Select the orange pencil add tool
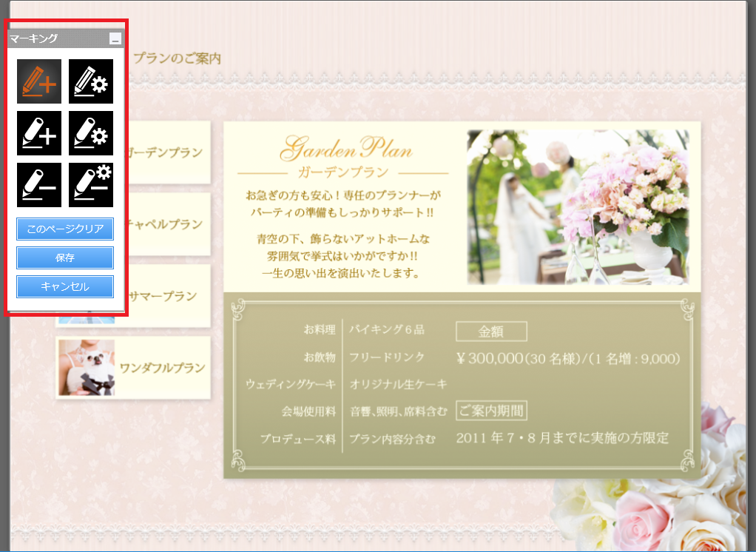This screenshot has width=756, height=552. (x=38, y=81)
